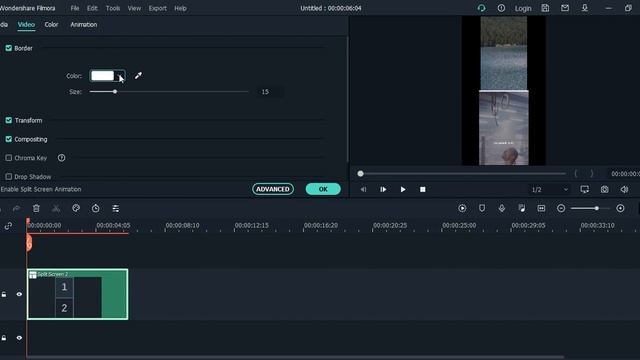The width and height of the screenshot is (640, 360).
Task: Confirm with the OK button
Action: 323,189
